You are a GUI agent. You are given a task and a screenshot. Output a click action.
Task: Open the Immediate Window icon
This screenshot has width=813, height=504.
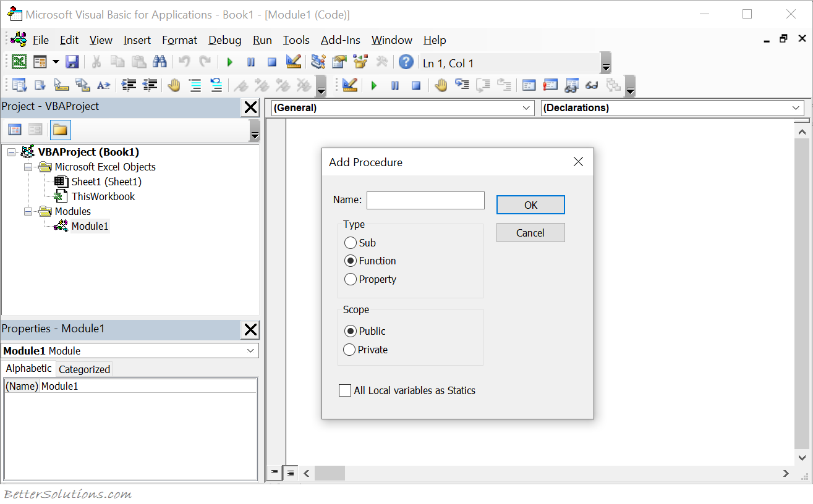coord(550,85)
